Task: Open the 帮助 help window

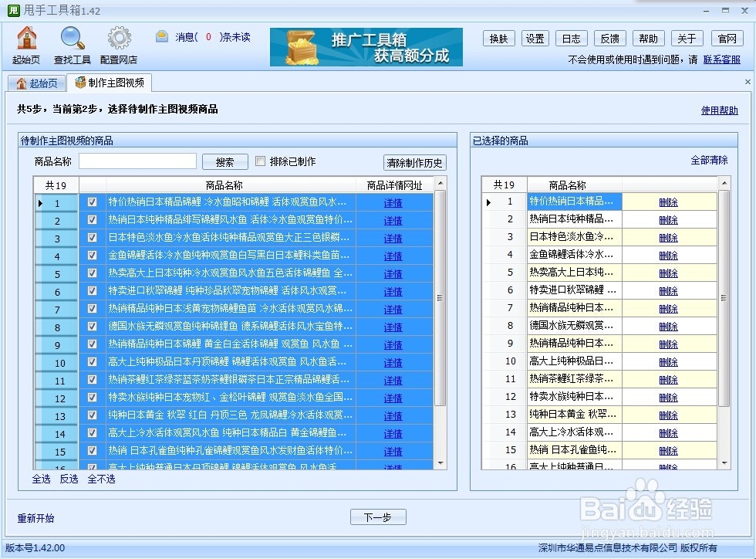Action: pos(648,38)
